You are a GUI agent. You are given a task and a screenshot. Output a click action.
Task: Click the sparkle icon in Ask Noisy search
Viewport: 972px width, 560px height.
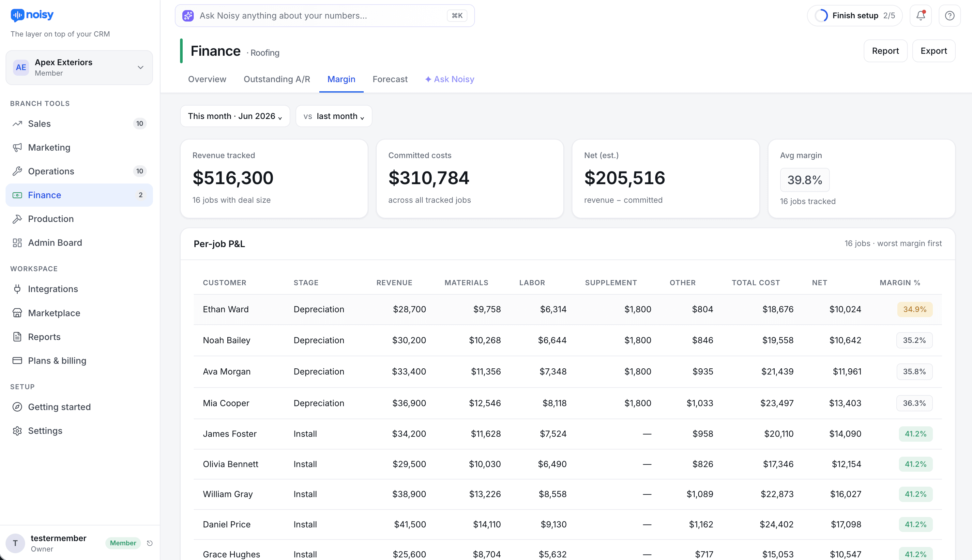pyautogui.click(x=188, y=16)
